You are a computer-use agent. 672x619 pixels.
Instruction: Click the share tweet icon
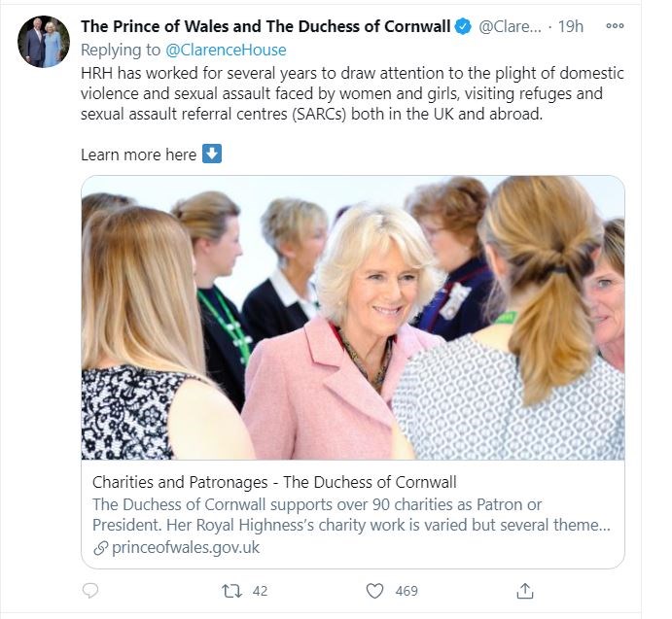(524, 590)
